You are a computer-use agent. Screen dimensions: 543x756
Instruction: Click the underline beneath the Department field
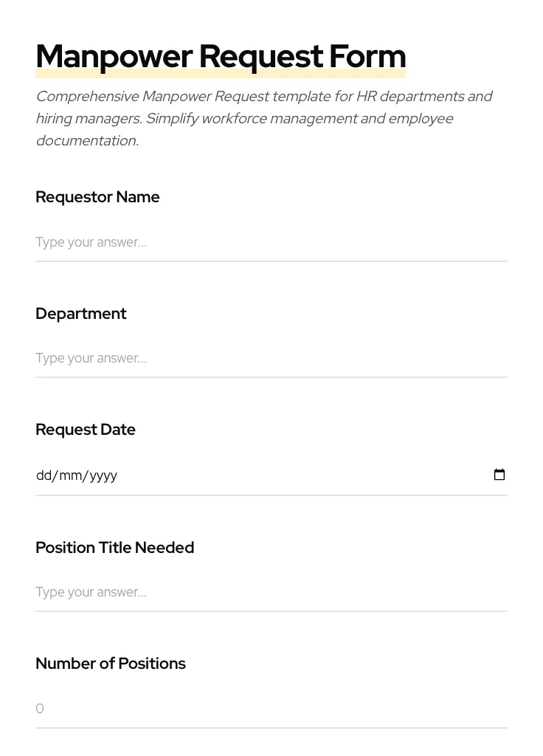[x=271, y=378]
